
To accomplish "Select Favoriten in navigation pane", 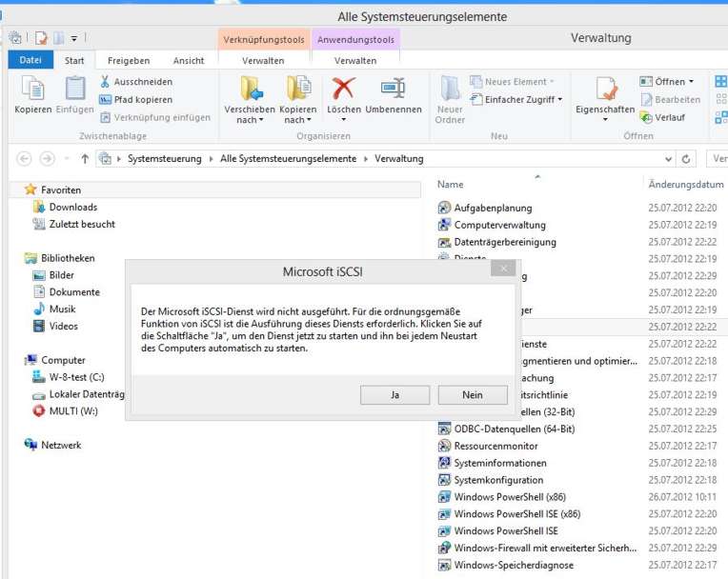I will click(x=61, y=190).
